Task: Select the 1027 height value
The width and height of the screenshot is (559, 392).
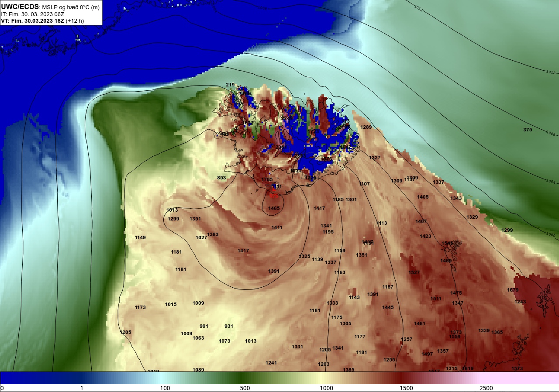Action: (201, 237)
